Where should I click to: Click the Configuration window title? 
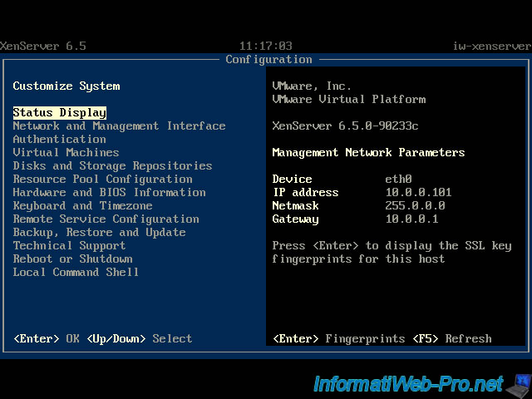pyautogui.click(x=268, y=59)
